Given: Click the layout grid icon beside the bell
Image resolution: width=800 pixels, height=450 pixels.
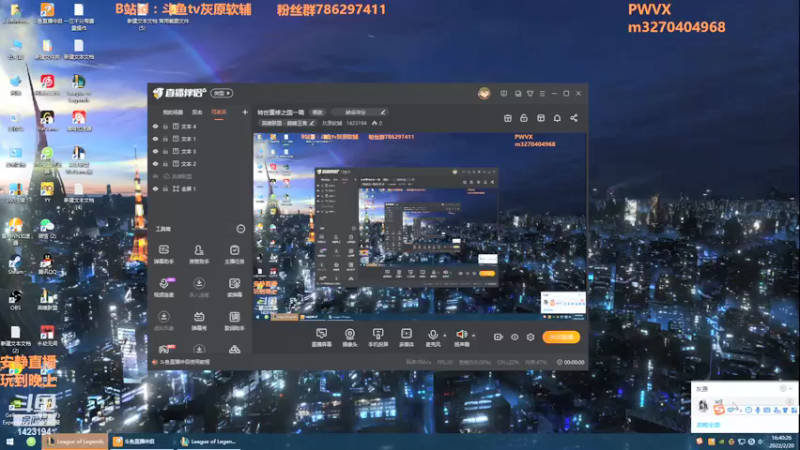Looking at the screenshot, I should [541, 118].
